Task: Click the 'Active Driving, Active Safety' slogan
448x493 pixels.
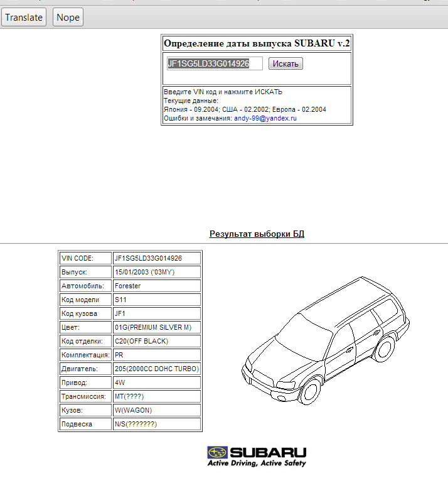Action: (x=257, y=463)
